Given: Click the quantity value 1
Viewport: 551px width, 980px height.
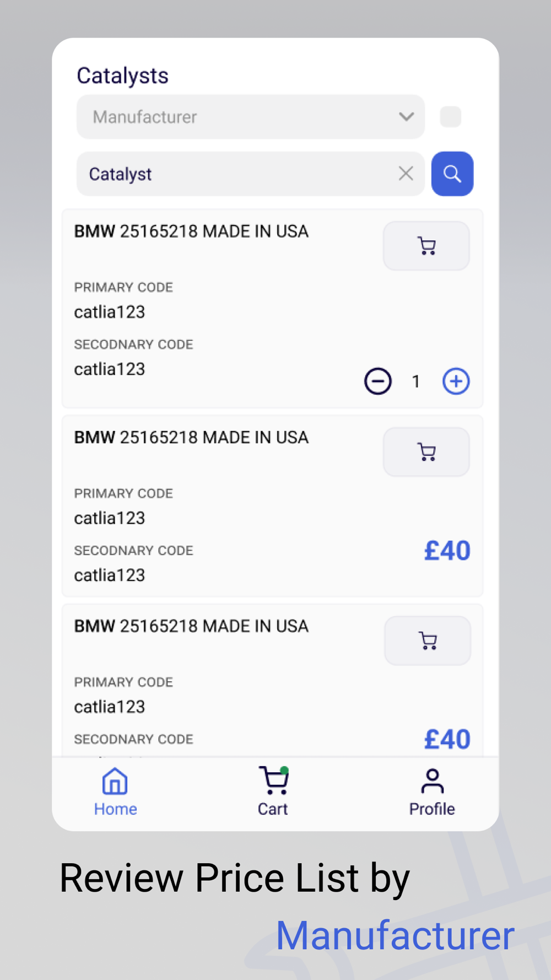Looking at the screenshot, I should point(416,381).
